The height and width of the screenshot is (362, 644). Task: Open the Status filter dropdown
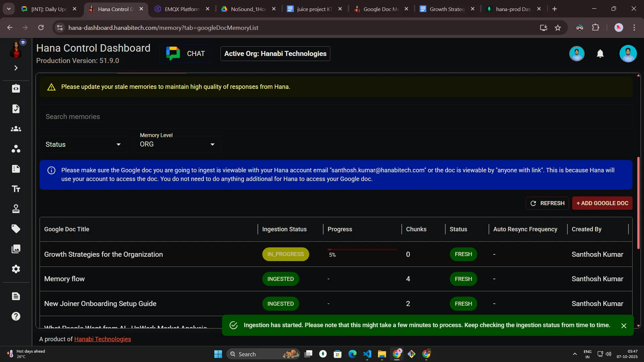[83, 144]
